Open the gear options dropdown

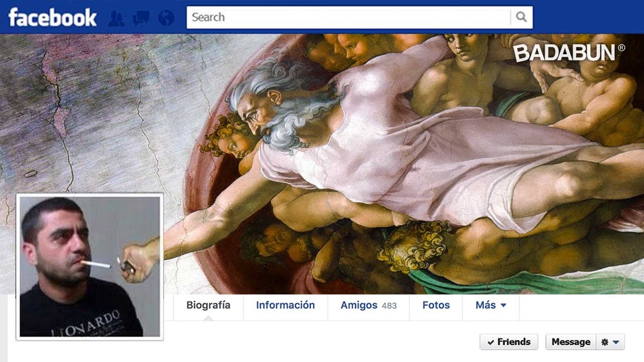(x=610, y=342)
